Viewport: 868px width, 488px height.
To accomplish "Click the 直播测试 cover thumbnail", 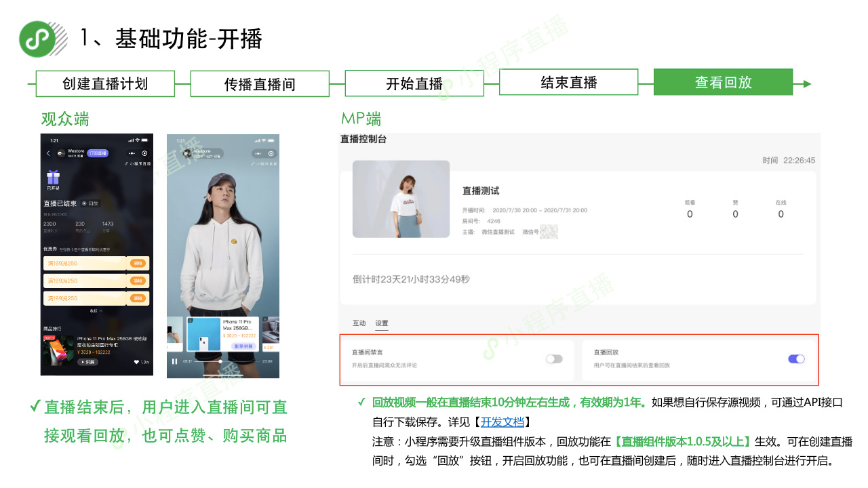I will point(401,199).
